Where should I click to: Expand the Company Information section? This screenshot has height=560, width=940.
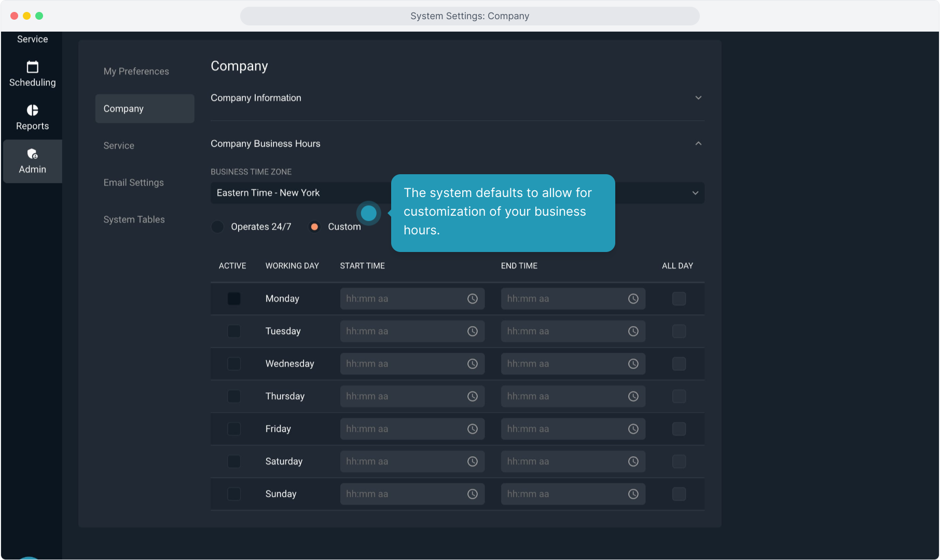coord(698,98)
